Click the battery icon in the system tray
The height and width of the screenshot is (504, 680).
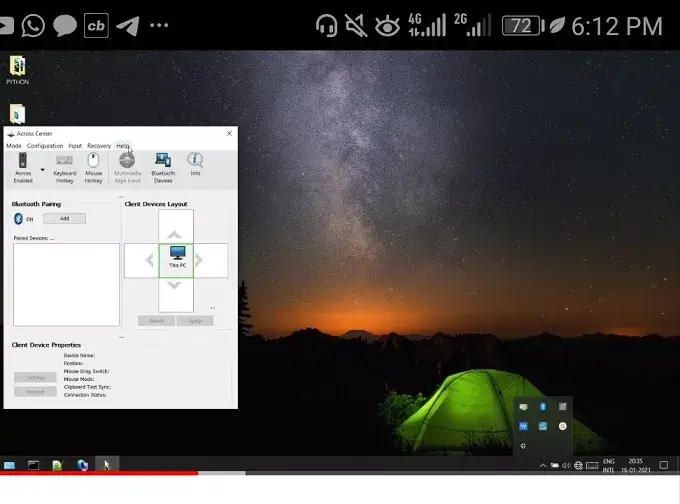[x=555, y=465]
